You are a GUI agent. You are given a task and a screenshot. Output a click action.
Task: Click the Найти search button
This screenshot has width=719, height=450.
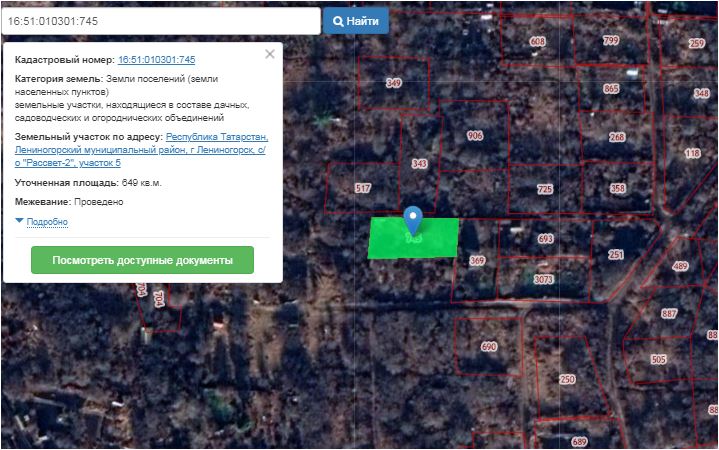pos(356,20)
